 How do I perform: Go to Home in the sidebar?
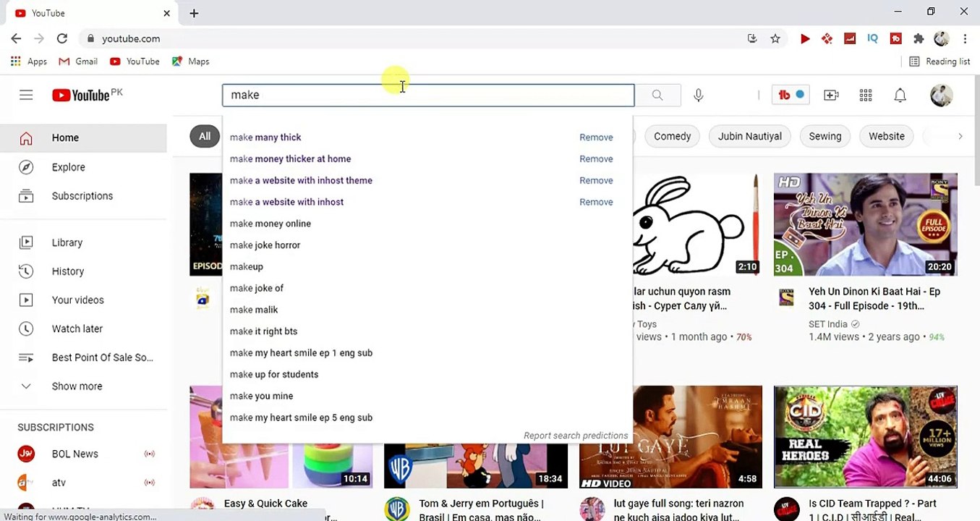click(83, 137)
